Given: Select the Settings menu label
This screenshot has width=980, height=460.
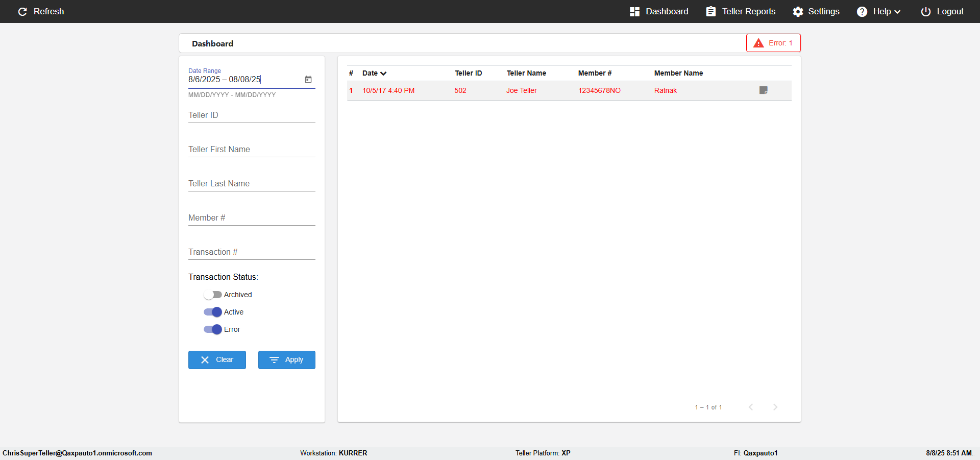Looking at the screenshot, I should [824, 11].
